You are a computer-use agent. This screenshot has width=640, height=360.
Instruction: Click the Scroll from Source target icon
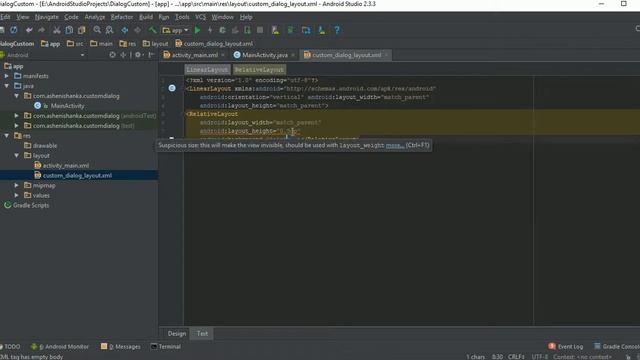click(112, 55)
